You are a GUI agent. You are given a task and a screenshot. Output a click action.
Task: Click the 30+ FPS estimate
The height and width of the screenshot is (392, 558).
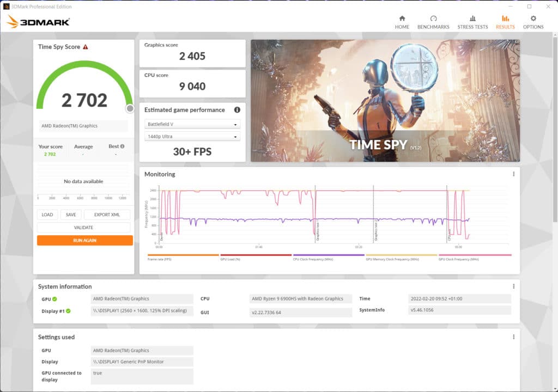[192, 152]
